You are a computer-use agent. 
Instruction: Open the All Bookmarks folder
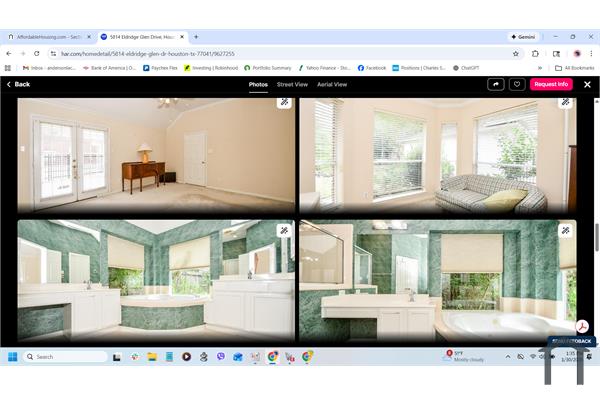coord(575,68)
